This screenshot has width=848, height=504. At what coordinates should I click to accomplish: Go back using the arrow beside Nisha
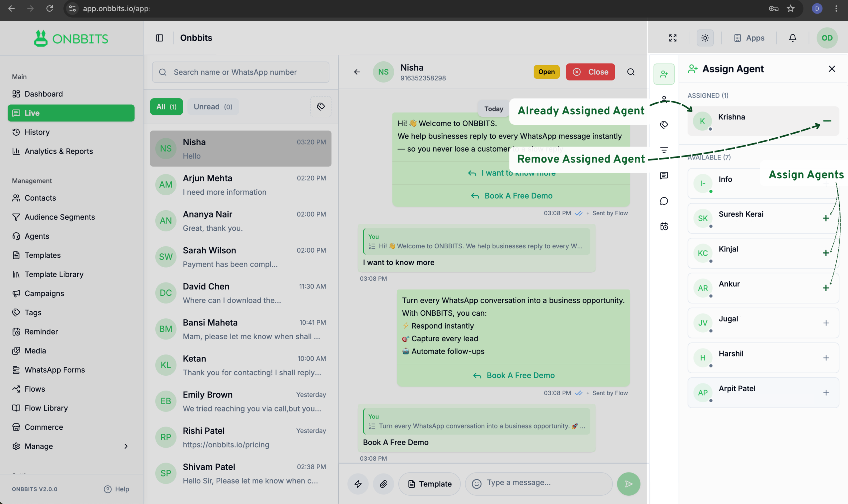pos(357,72)
